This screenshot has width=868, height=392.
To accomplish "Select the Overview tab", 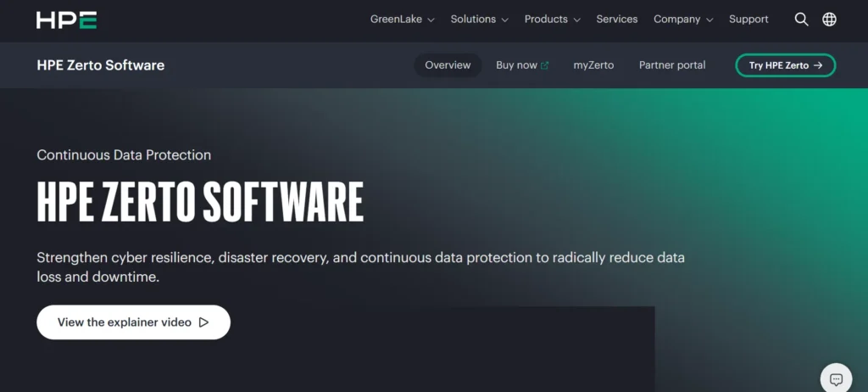I will tap(448, 65).
